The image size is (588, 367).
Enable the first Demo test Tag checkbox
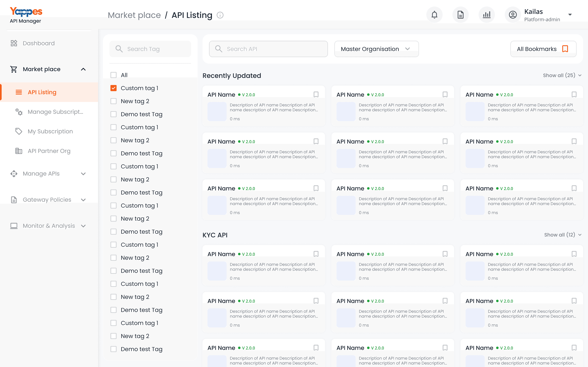coord(114,114)
